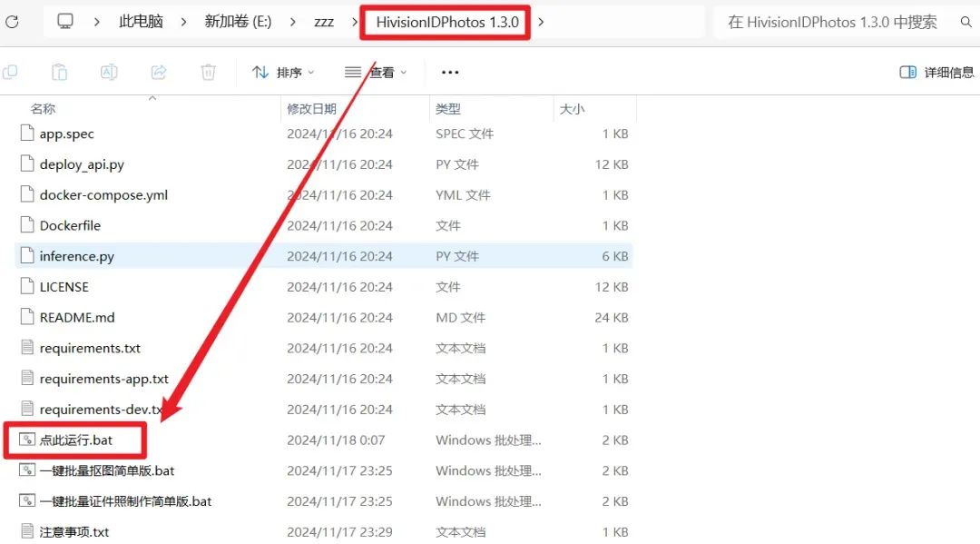Open the three-dot more options menu

pyautogui.click(x=450, y=73)
